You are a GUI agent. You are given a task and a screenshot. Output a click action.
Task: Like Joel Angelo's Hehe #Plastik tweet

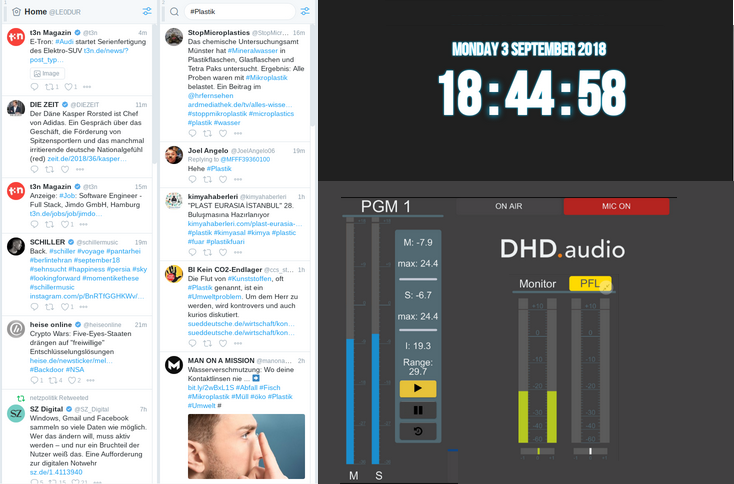click(x=223, y=179)
